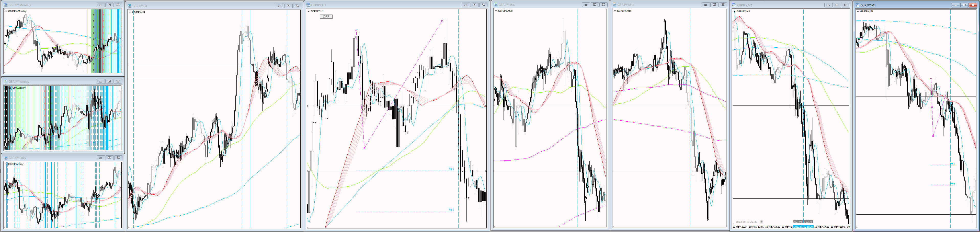Select the highlighted 2023.05.10 16:30 time label

coord(803,227)
